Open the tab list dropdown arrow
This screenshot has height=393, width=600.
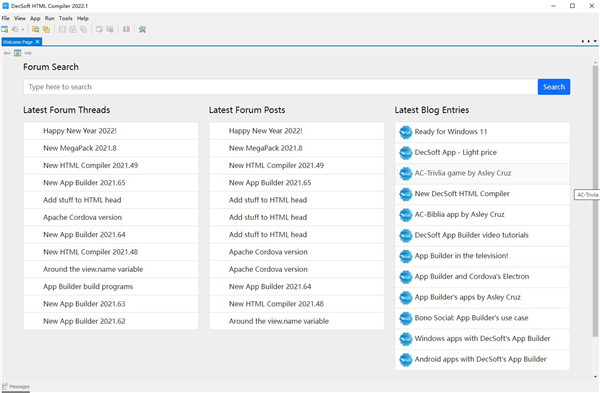pyautogui.click(x=595, y=41)
